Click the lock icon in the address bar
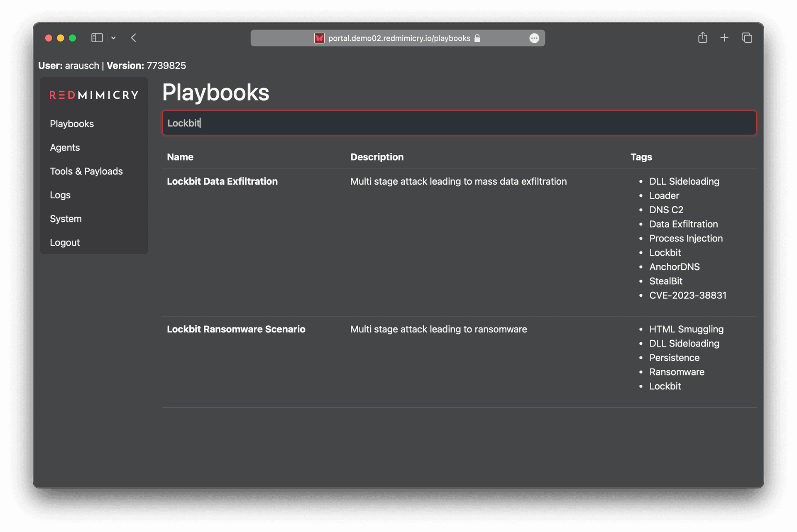 [477, 38]
